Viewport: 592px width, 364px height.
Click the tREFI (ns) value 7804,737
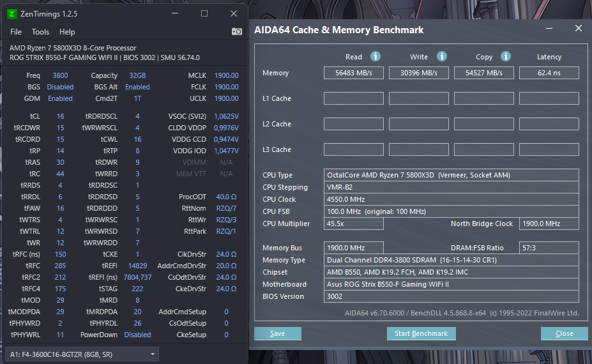pos(137,277)
